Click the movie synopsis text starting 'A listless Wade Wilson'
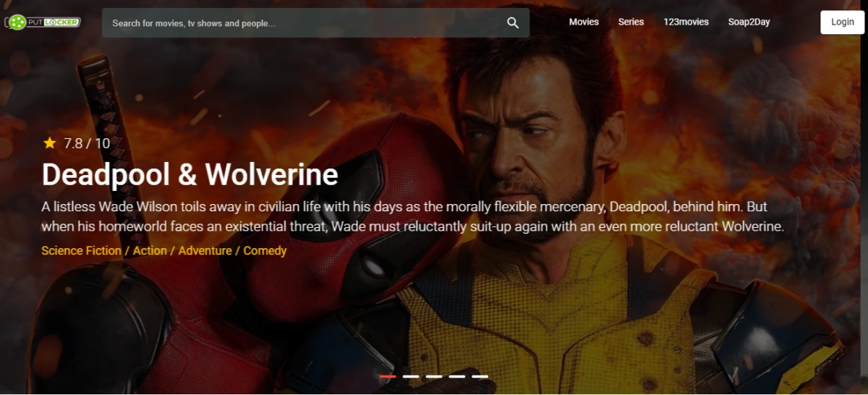 (413, 216)
